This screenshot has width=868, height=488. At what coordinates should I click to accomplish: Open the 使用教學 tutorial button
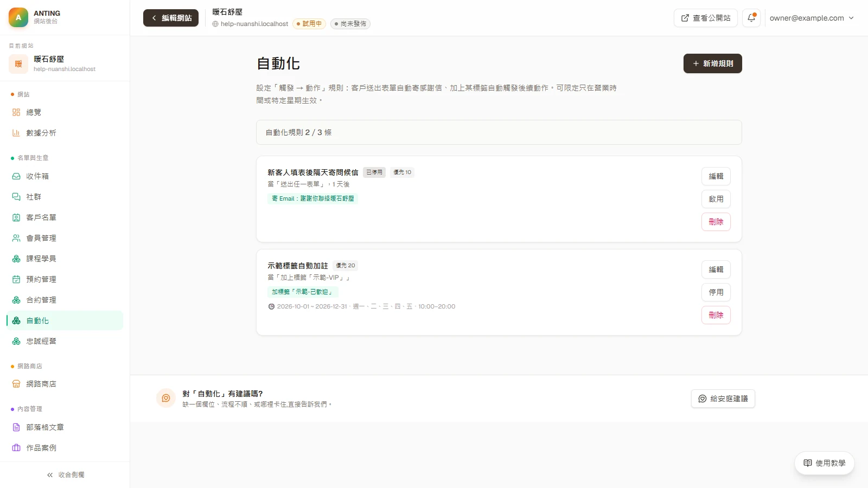(x=825, y=463)
